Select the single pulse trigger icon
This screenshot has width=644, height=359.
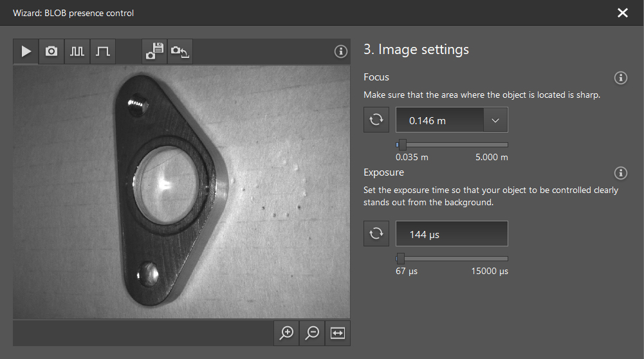coord(103,51)
